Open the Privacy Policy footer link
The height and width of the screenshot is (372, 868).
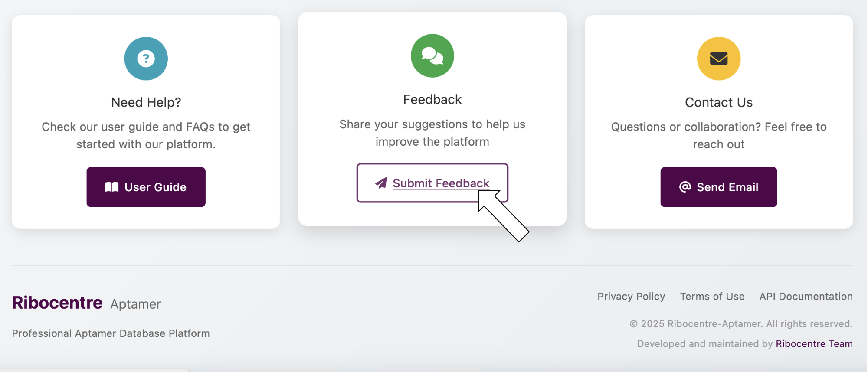pyautogui.click(x=631, y=297)
